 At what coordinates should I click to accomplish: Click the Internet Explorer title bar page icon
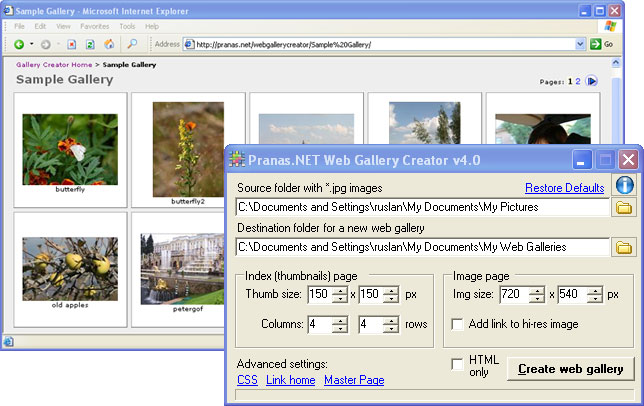(8, 10)
